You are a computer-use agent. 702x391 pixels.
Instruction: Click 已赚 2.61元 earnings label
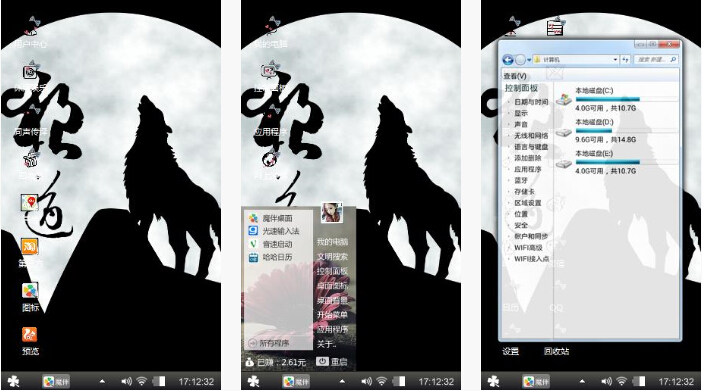(x=276, y=362)
